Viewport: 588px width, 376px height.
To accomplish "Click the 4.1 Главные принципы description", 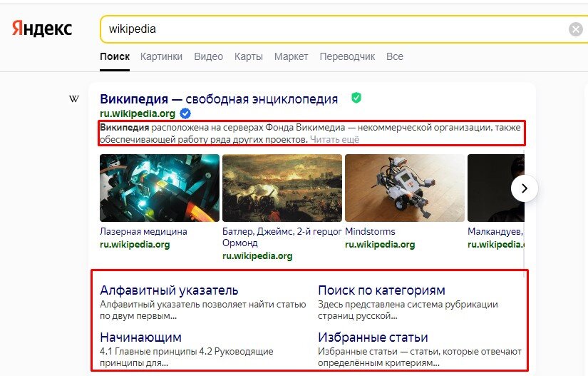I will pos(186,357).
